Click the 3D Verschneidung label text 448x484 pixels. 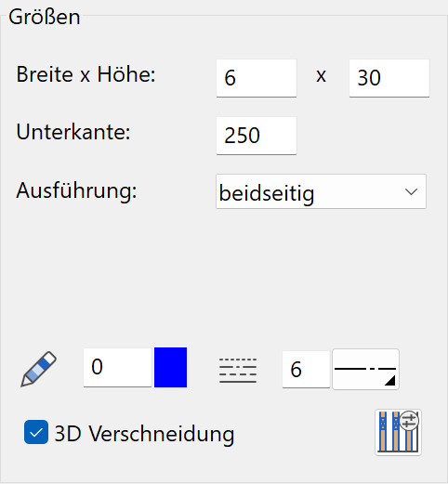click(x=144, y=434)
